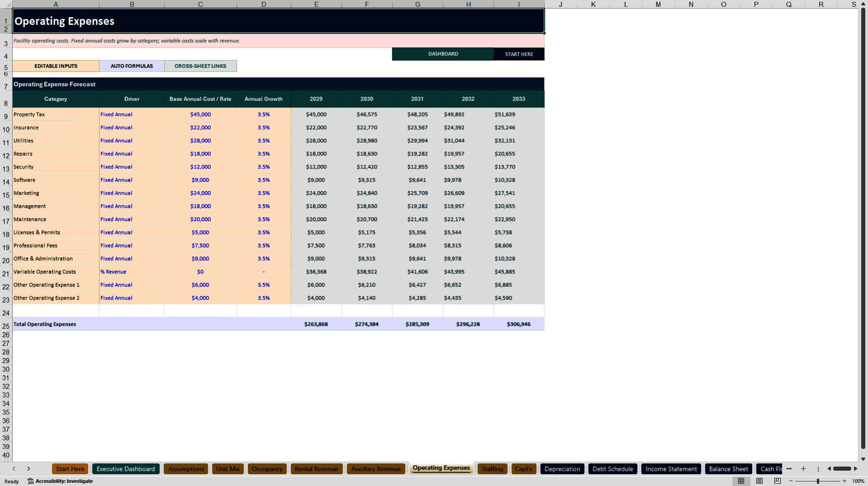
Task: Select Variable Operating Costs $0 rate cell
Action: point(200,271)
